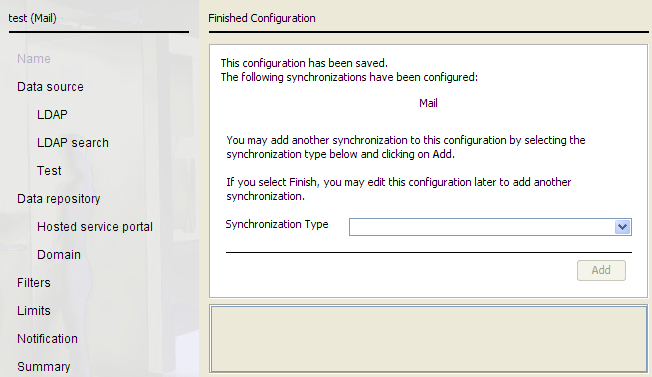Screen dimensions: 652x377
Task: Open the Summary step
Action: point(44,367)
